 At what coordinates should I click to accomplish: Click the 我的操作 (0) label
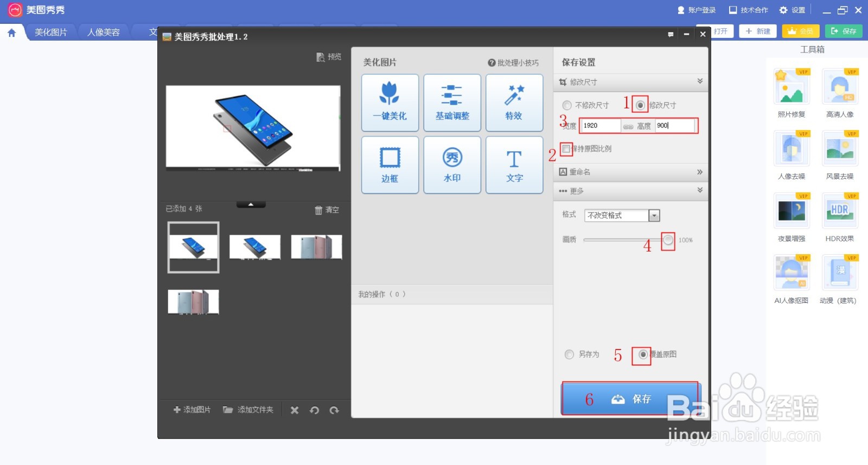coord(381,294)
